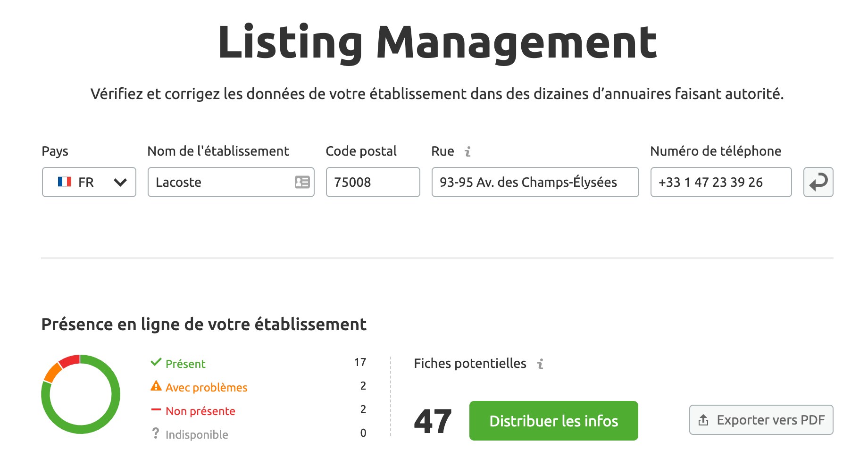Click the gray question mark icon beside Indisponible
868x458 pixels.
(156, 433)
